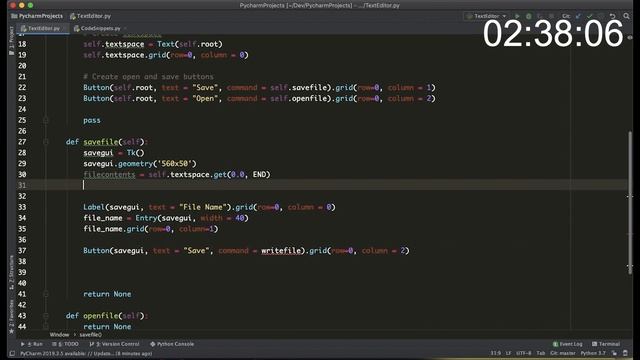Click the filecontents variable on line 30
The height and width of the screenshot is (360, 640).
109,175
